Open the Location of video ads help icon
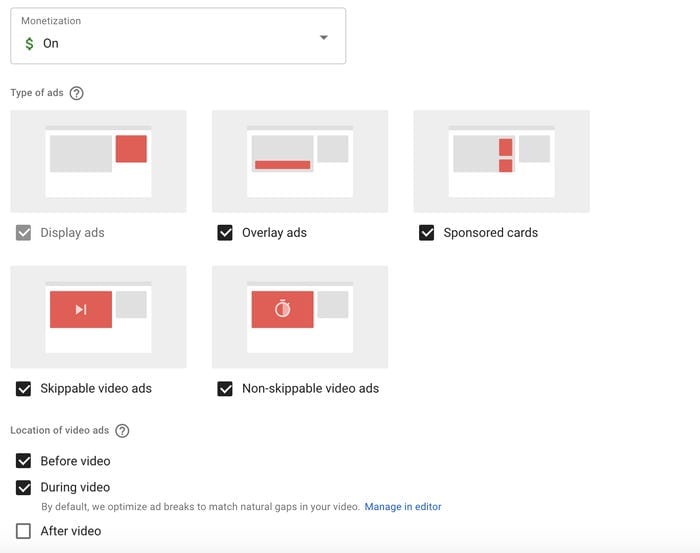The height and width of the screenshot is (553, 700). 122,431
